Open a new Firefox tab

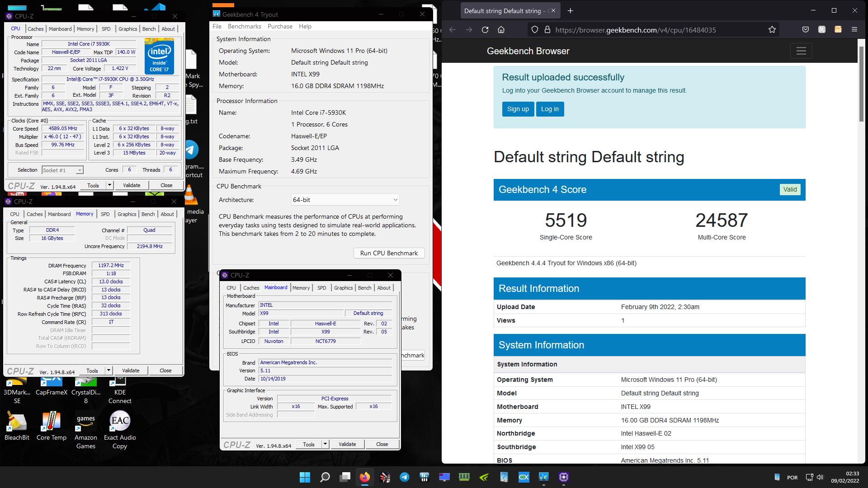pos(570,11)
